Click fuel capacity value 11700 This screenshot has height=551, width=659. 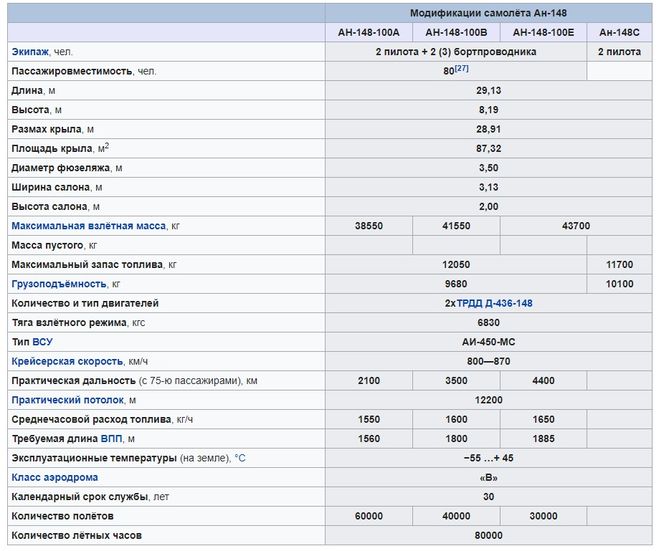pyautogui.click(x=619, y=264)
